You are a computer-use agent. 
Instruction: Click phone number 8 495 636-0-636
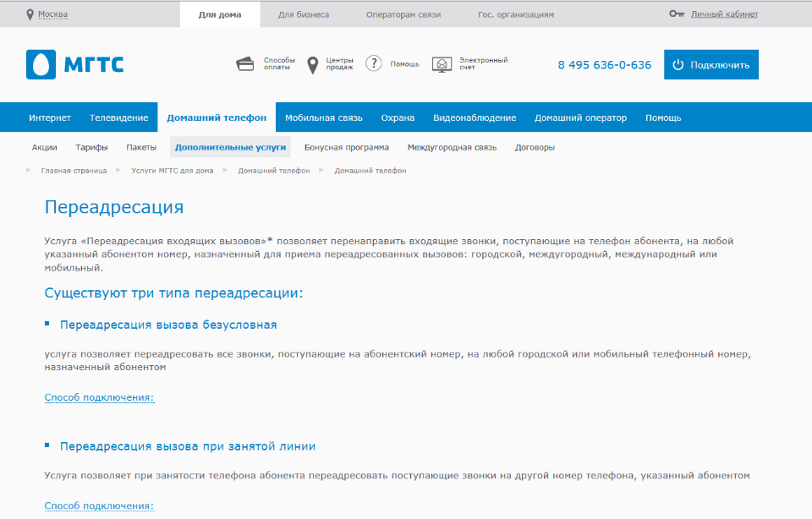click(604, 65)
